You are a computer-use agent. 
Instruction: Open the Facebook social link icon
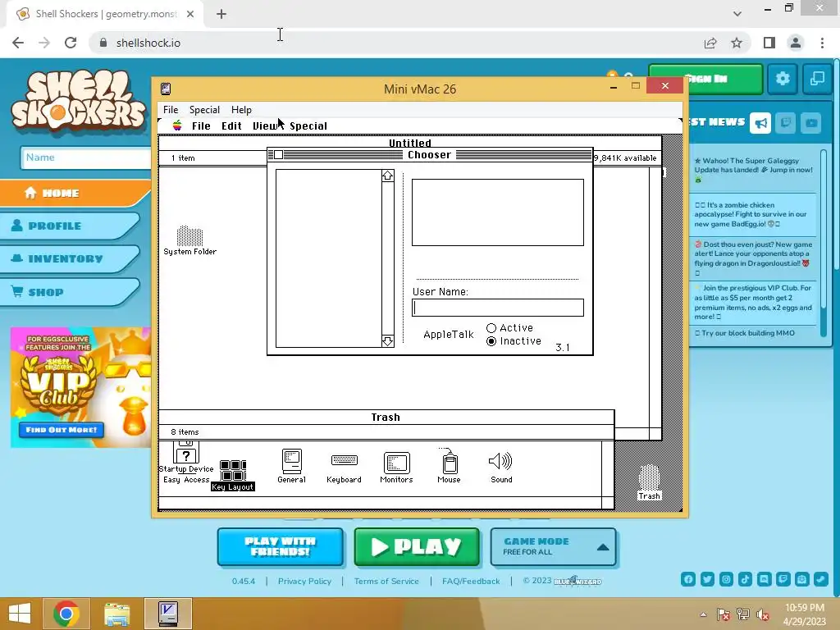click(688, 579)
